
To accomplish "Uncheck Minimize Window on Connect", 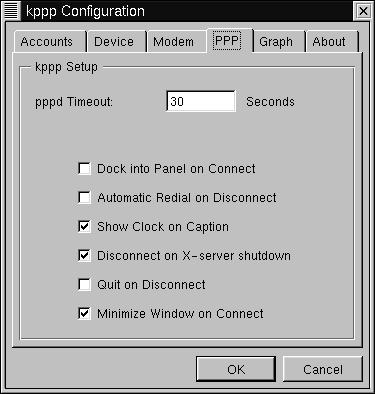I will click(84, 314).
